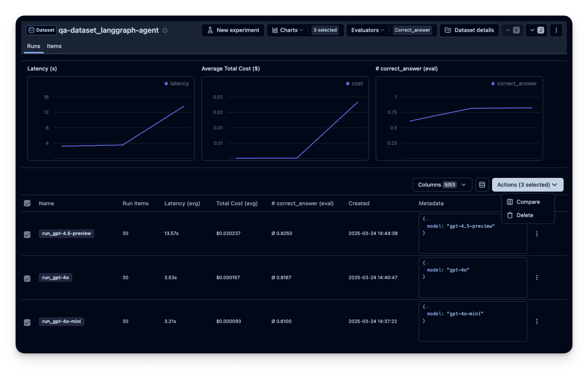Click the New experiment button
588x369 pixels.
tap(233, 30)
